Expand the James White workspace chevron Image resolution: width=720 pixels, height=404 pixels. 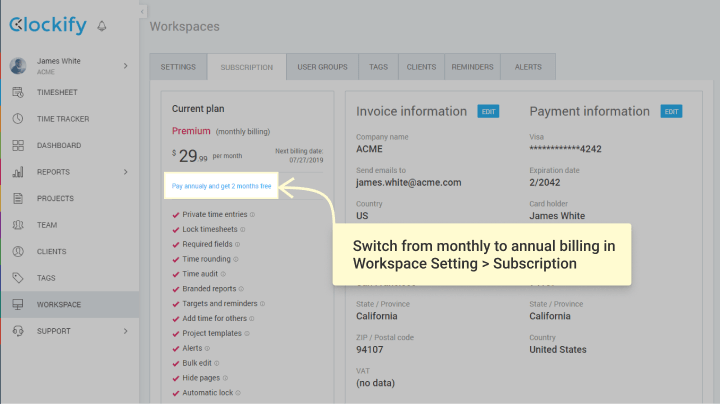[x=126, y=66]
